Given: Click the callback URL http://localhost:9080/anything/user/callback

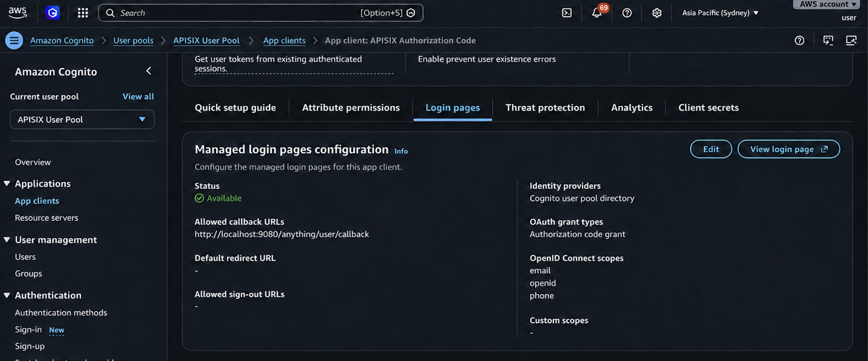Looking at the screenshot, I should [x=282, y=234].
